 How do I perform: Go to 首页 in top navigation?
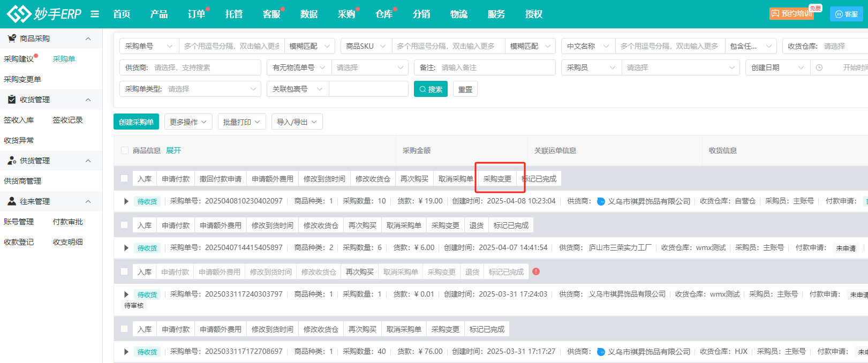pos(122,14)
